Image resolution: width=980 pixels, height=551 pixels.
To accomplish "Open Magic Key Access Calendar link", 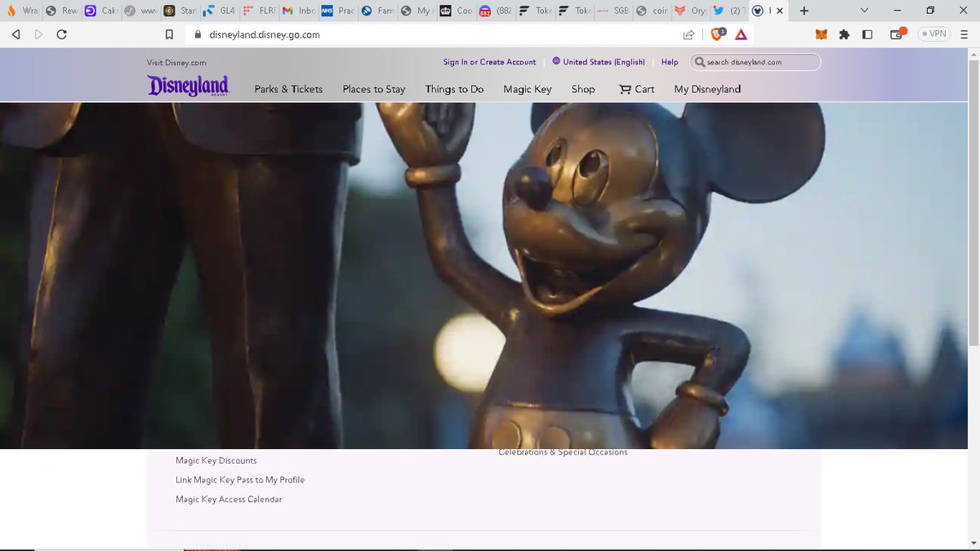I will [x=229, y=500].
